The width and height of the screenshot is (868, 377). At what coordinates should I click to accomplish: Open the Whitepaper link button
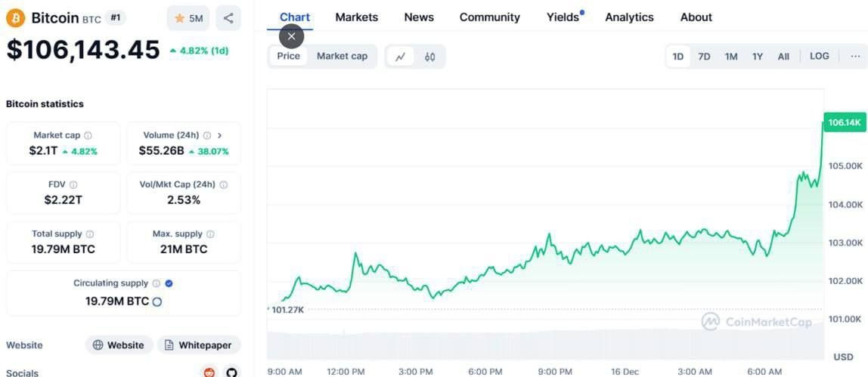pyautogui.click(x=199, y=345)
